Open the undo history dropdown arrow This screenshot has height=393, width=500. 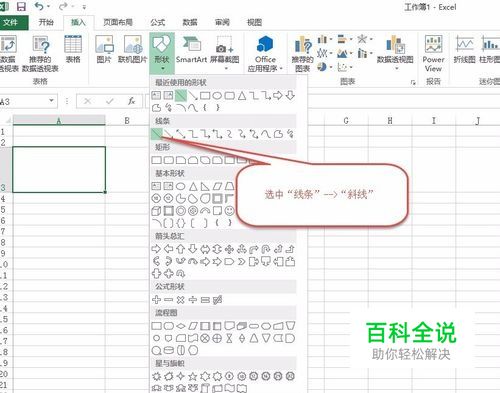(x=49, y=7)
